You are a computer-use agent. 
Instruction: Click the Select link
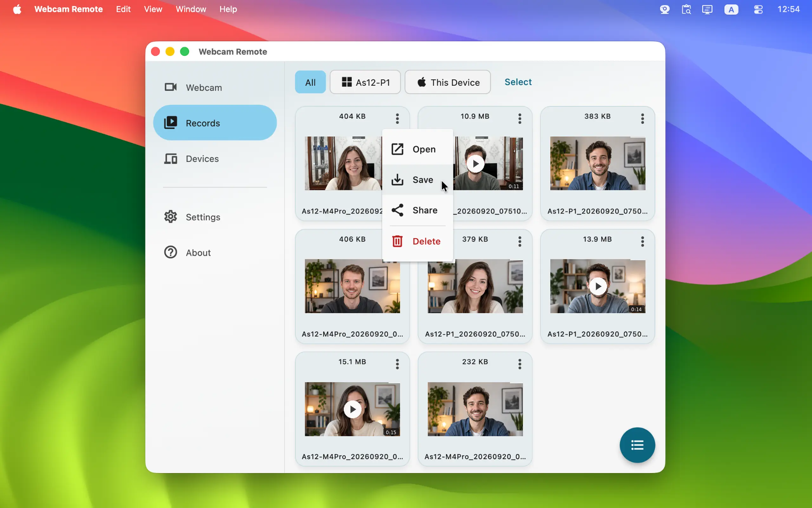(x=518, y=82)
